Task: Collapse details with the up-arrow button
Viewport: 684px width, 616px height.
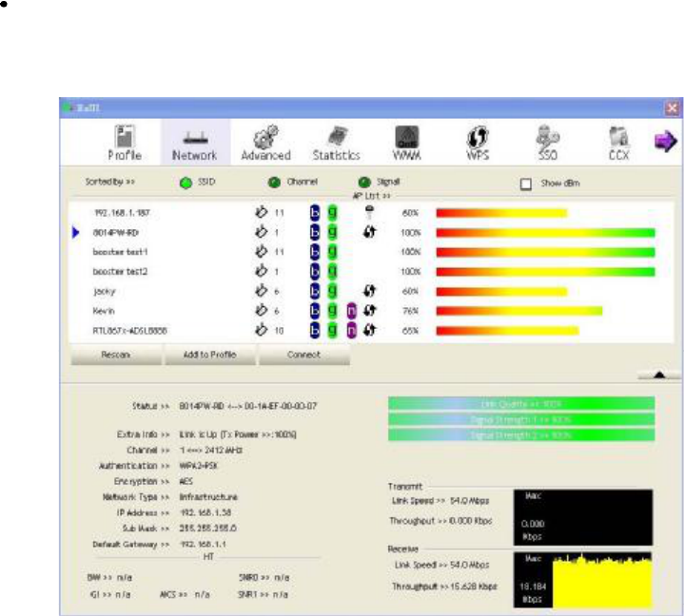Action: 659,375
